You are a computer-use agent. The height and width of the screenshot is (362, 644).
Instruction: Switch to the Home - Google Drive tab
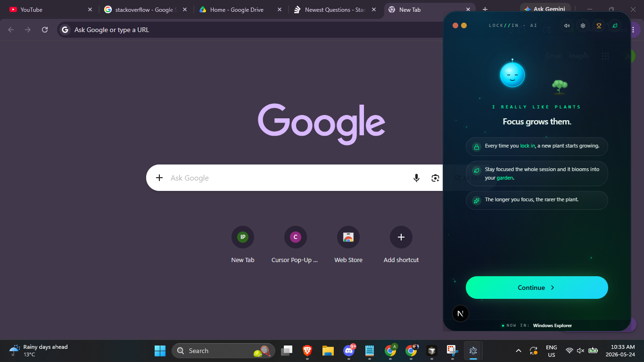241,9
